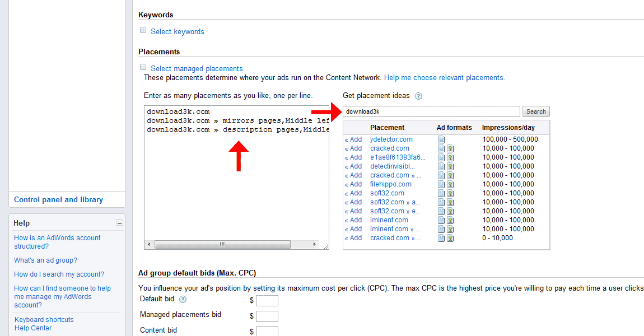Add detectinvisibl... placement
Screen dimensions: 644x336
353,166
